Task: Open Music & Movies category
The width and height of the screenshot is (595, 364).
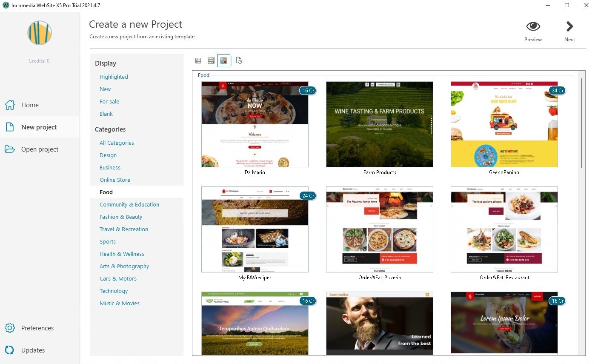Action: 120,303
